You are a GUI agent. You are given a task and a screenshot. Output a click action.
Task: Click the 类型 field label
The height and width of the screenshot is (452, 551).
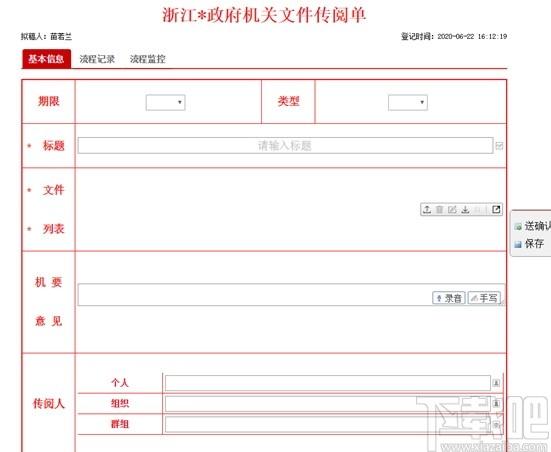pyautogui.click(x=288, y=101)
